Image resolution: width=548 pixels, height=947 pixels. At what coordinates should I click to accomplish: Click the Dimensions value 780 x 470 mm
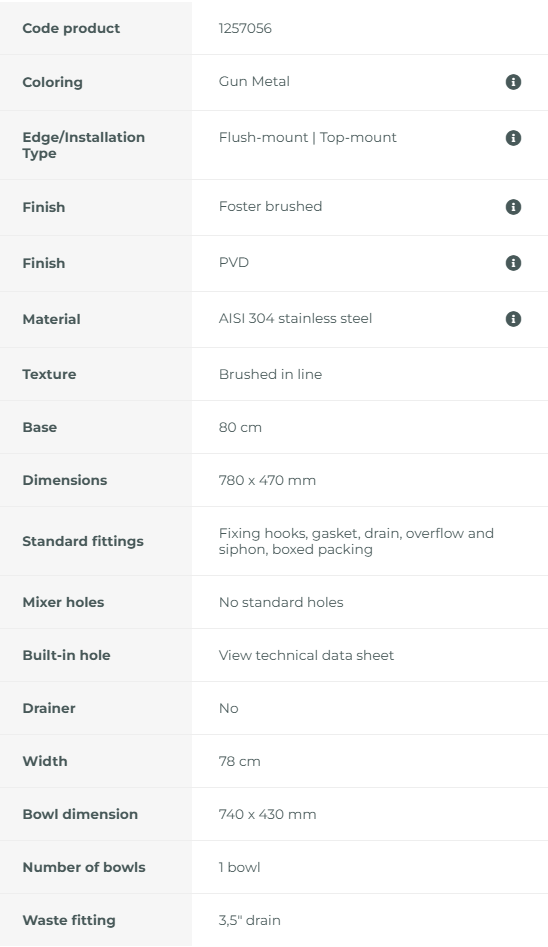267,481
